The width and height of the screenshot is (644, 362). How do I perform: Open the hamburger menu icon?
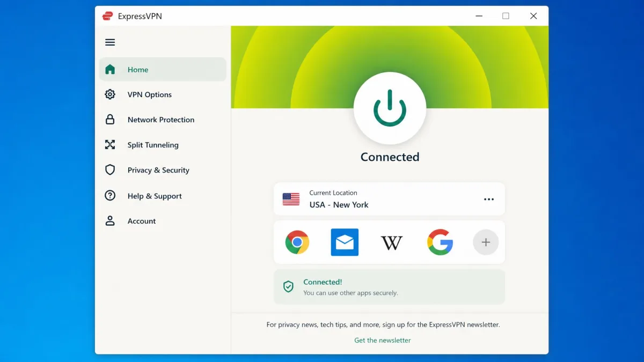110,42
